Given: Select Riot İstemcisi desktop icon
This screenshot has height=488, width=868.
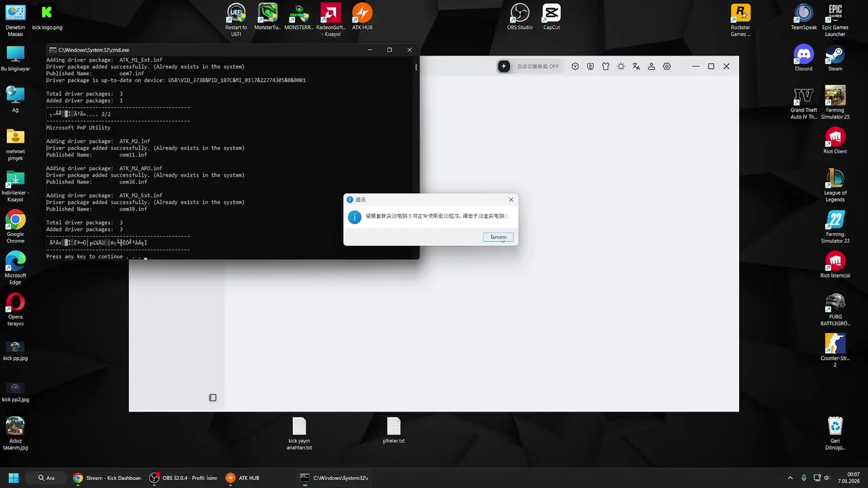Looking at the screenshot, I should [835, 265].
